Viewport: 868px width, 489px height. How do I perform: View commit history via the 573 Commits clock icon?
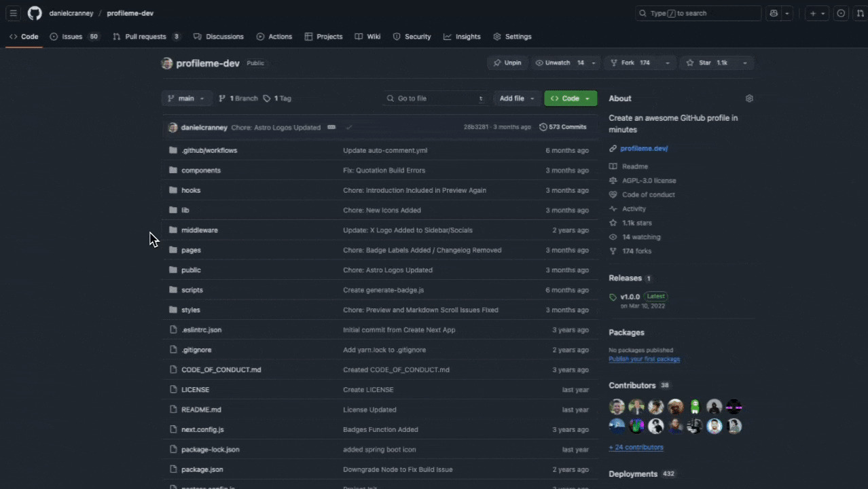pyautogui.click(x=543, y=126)
